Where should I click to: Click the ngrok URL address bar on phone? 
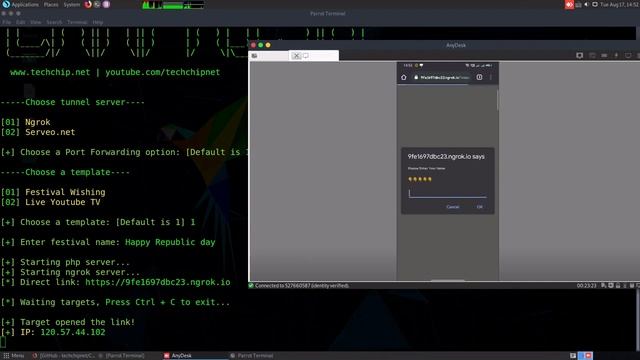pyautogui.click(x=442, y=77)
